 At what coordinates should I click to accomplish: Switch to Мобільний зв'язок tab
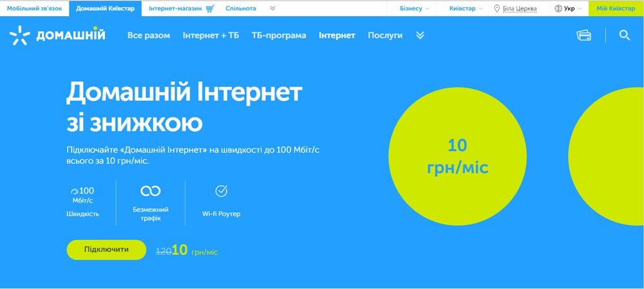pyautogui.click(x=35, y=8)
